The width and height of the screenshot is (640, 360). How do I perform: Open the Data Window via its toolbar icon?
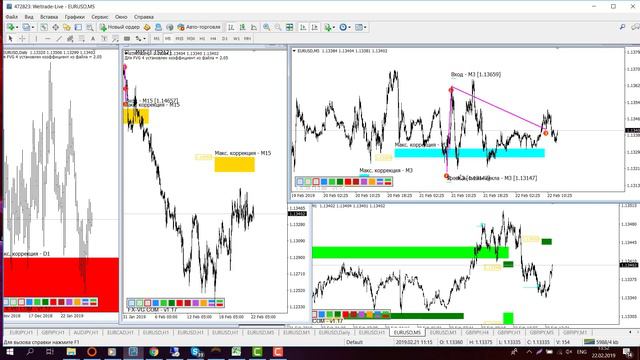pyautogui.click(x=55, y=27)
